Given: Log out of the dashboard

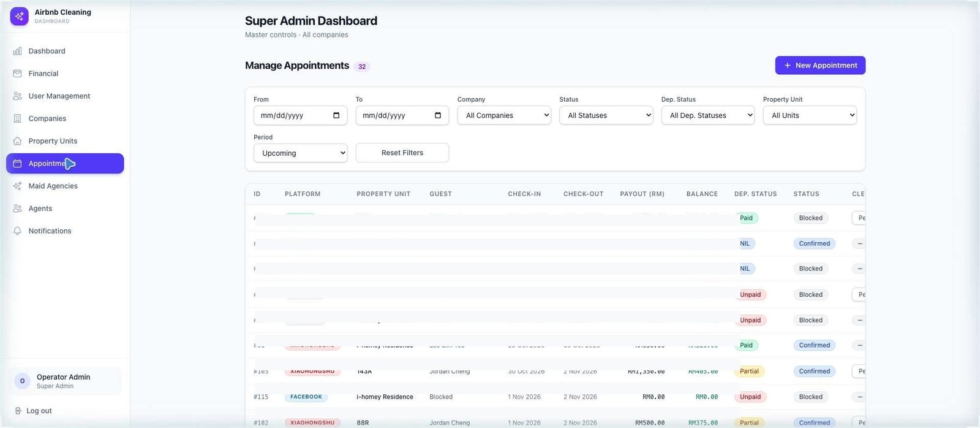Looking at the screenshot, I should coord(33,411).
